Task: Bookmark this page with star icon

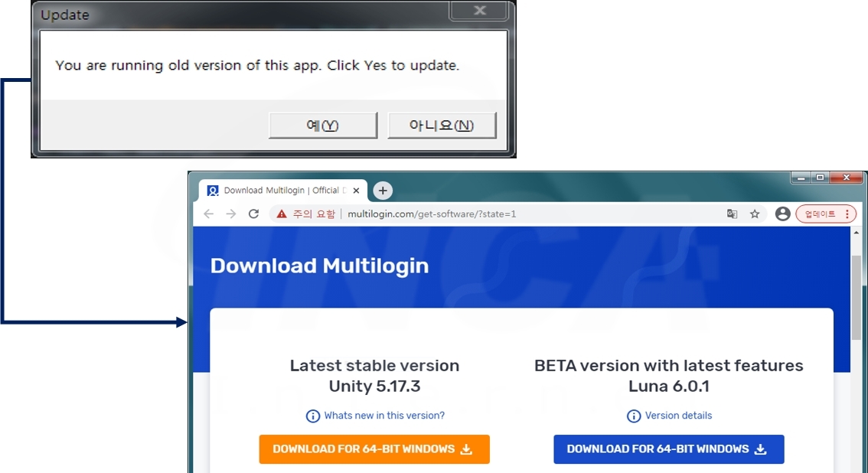Action: click(755, 214)
